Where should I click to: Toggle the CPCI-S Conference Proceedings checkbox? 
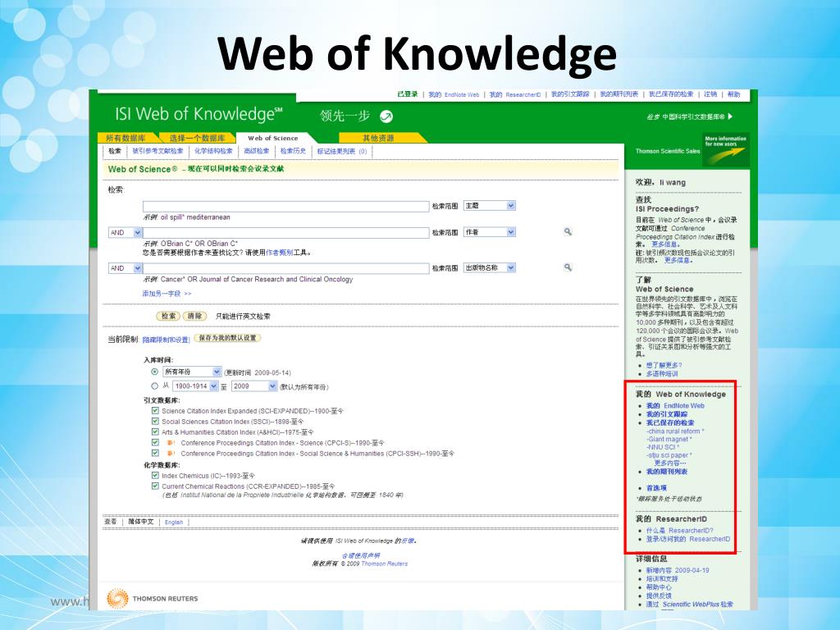click(x=155, y=442)
